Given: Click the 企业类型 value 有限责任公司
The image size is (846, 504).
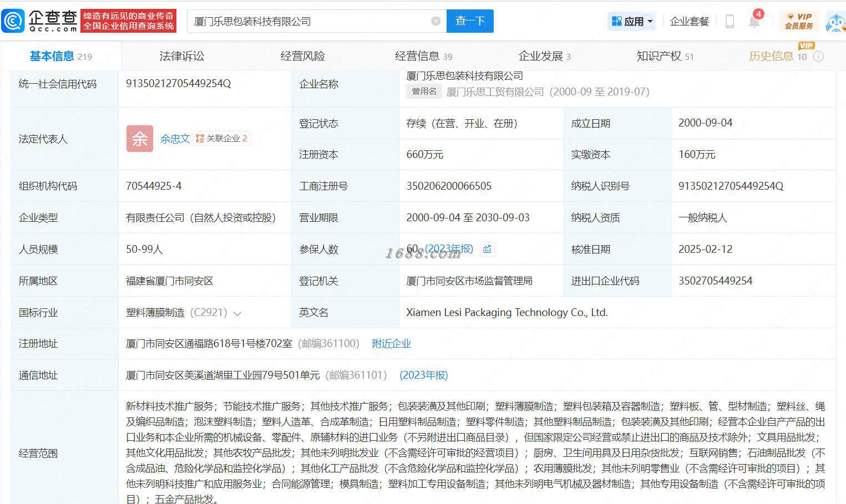Looking at the screenshot, I should [x=201, y=218].
